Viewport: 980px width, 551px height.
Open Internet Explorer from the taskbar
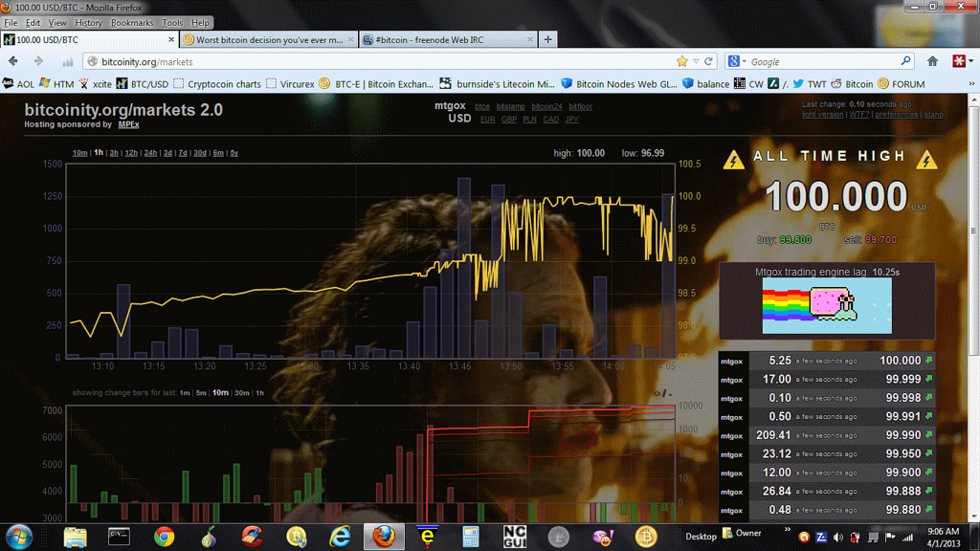click(x=340, y=537)
